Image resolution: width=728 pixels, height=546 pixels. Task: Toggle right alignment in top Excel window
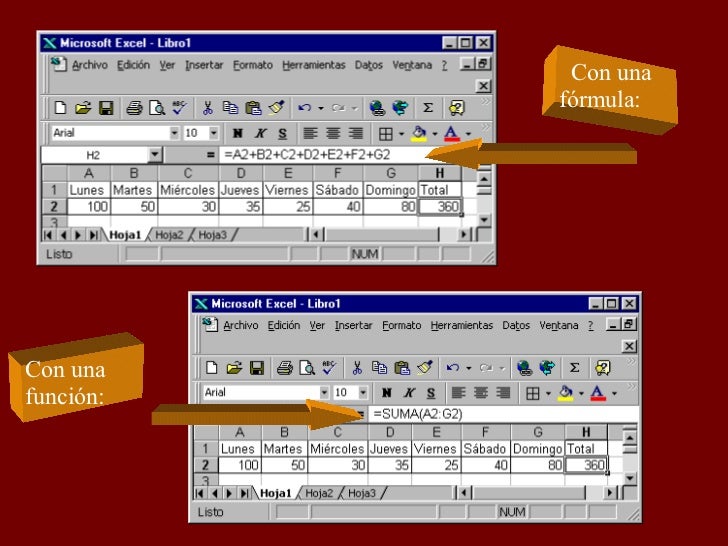[x=356, y=134]
